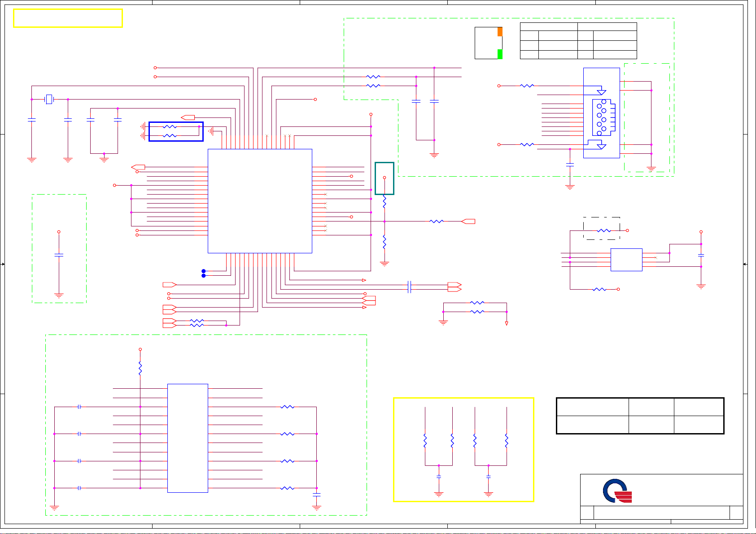Select the large central IC body

tap(260, 201)
